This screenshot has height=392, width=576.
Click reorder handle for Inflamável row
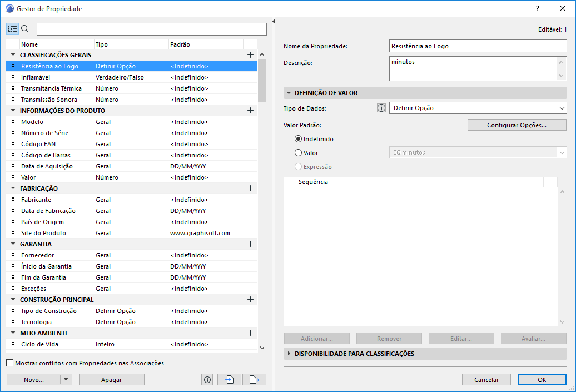click(13, 77)
